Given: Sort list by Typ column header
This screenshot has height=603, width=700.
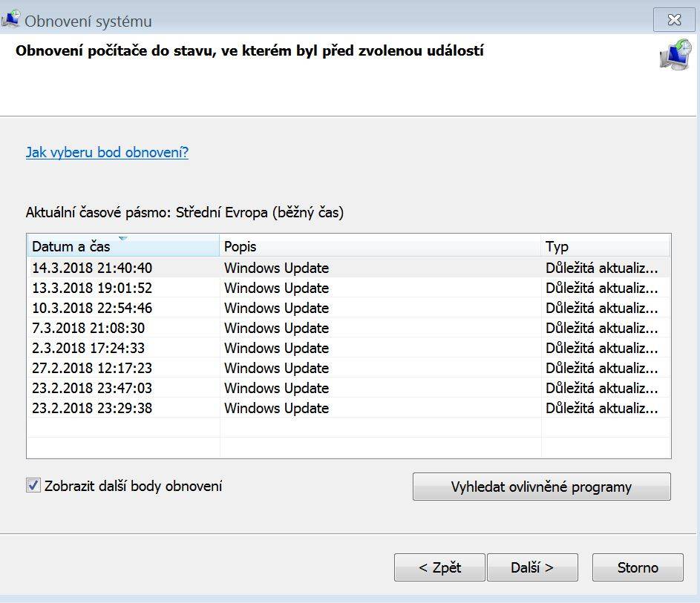Looking at the screenshot, I should coord(606,246).
